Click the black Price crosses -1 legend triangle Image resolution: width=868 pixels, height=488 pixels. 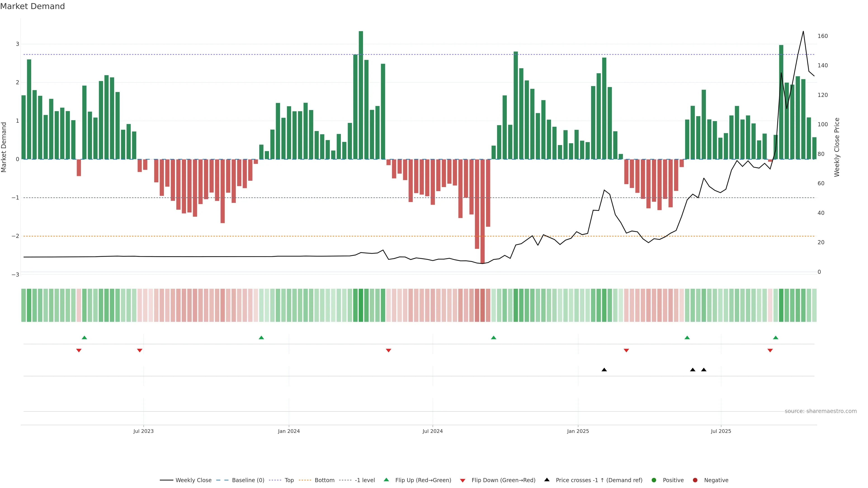547,480
